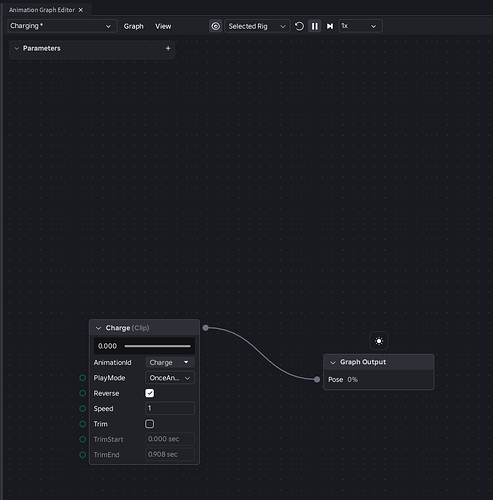Open the Selected Rig dropdown

(257, 26)
